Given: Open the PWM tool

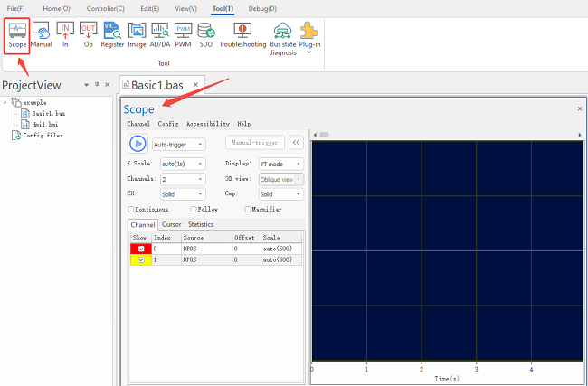Looking at the screenshot, I should 183,36.
